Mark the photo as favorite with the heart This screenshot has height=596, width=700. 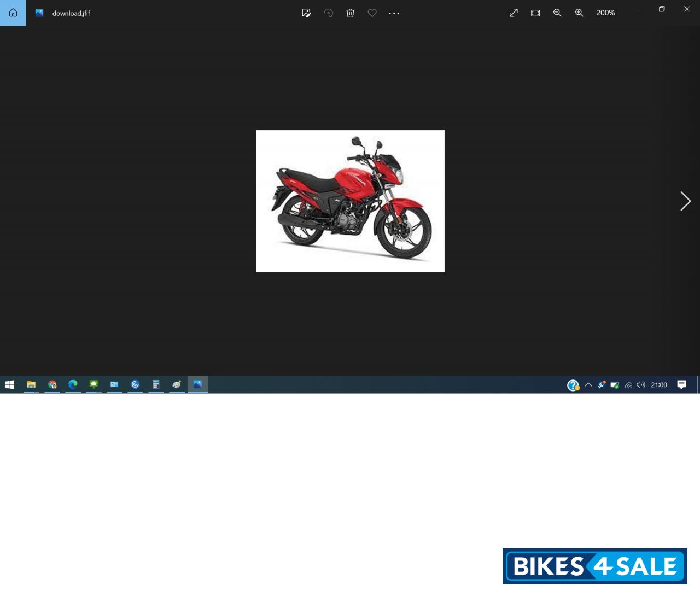(x=372, y=13)
